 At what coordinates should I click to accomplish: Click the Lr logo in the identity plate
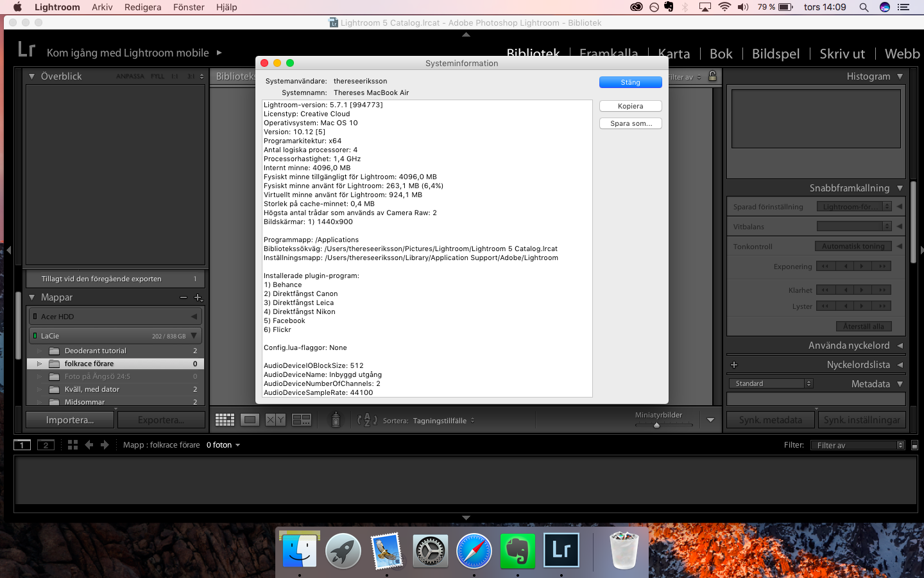tap(26, 49)
